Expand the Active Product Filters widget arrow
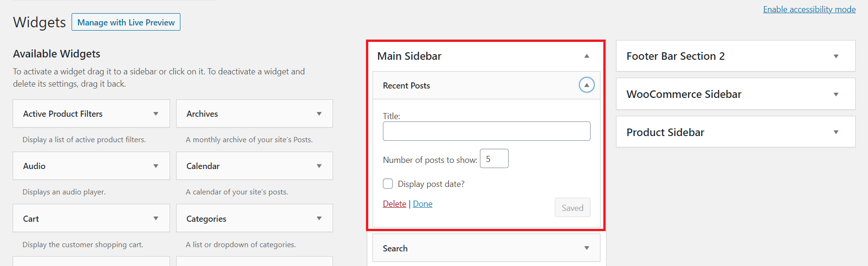Screen dimensions: 868x266 156,114
